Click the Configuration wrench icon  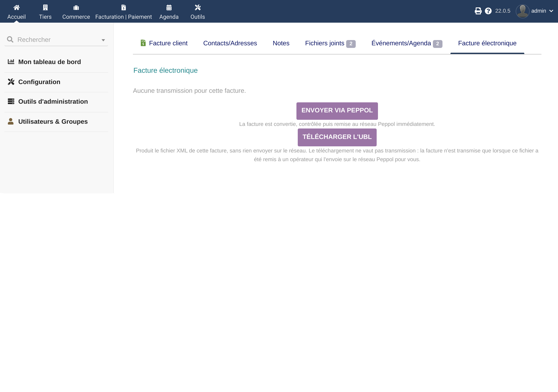pyautogui.click(x=11, y=82)
